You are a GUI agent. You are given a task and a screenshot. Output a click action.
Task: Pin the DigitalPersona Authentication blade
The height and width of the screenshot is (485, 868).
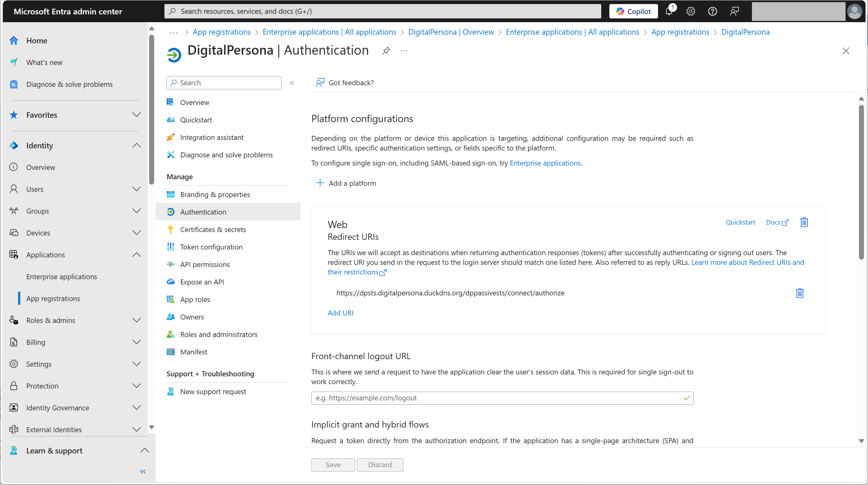pyautogui.click(x=386, y=51)
